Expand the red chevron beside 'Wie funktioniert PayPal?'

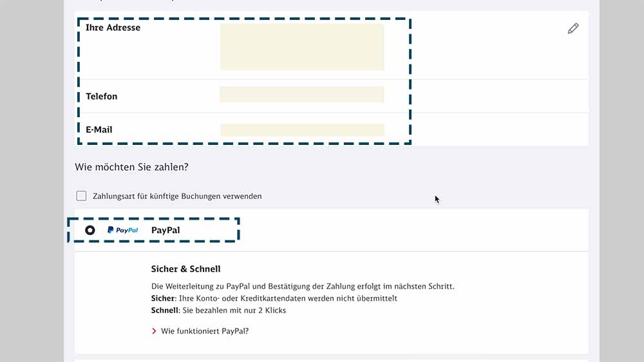[x=154, y=331]
